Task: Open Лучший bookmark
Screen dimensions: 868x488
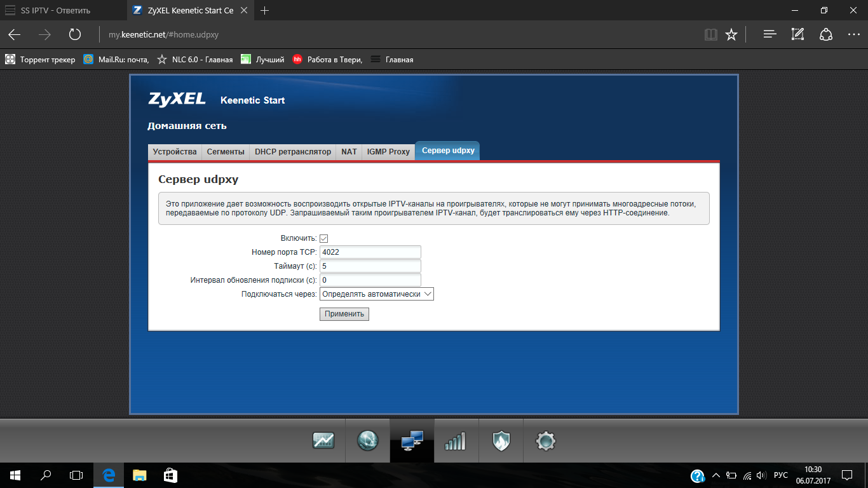Action: 262,60
